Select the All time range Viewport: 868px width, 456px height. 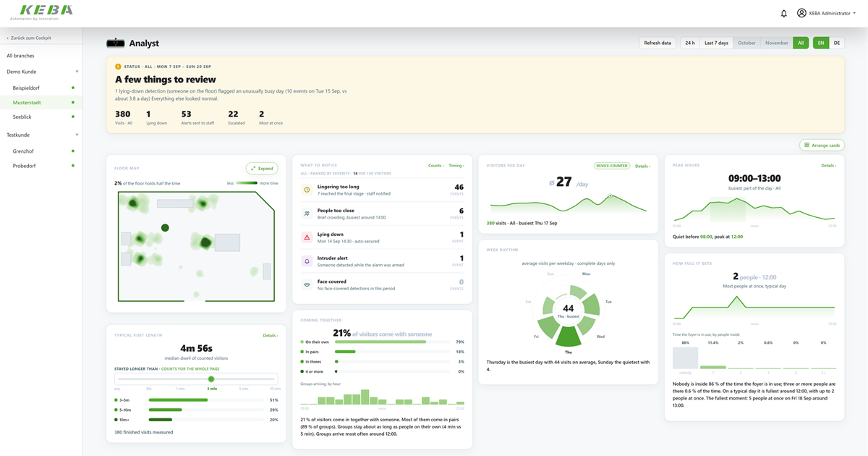pyautogui.click(x=801, y=43)
